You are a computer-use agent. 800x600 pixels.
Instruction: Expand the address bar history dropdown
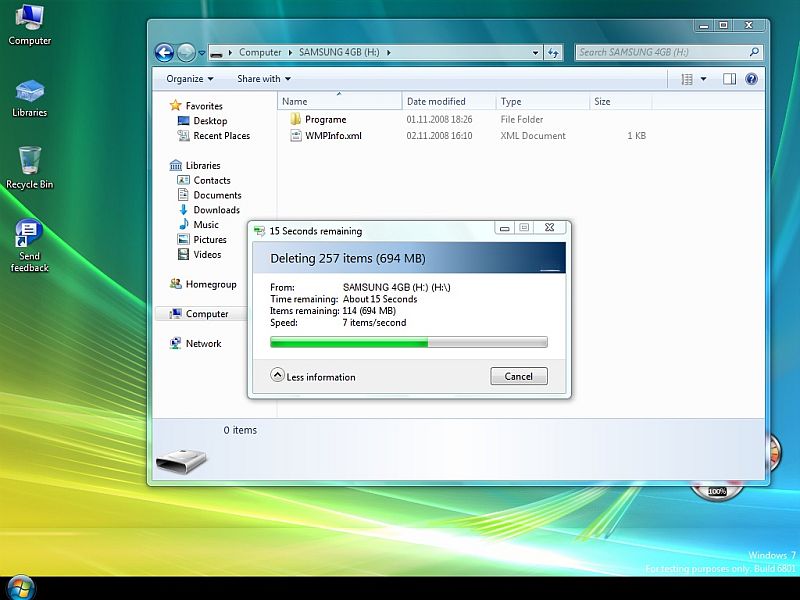point(535,53)
